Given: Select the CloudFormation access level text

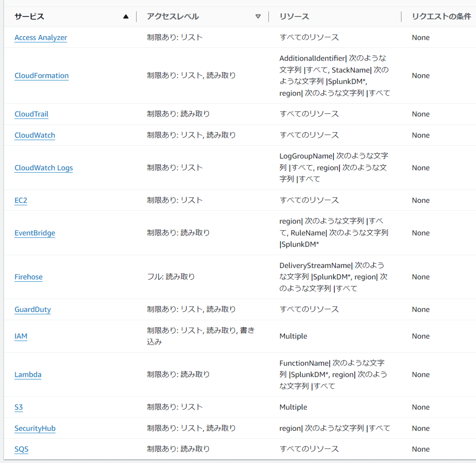Looking at the screenshot, I should pyautogui.click(x=191, y=76).
